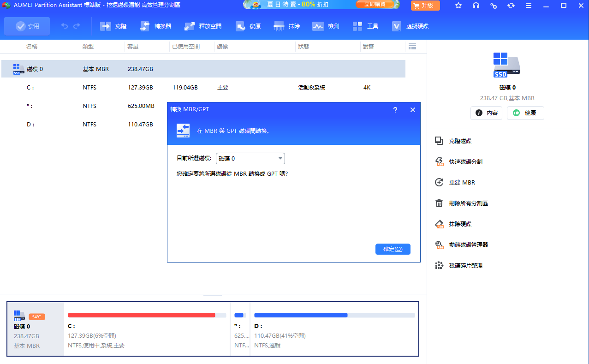Click the C: partition bar in disk map
Screen dimensions: 589x364
click(x=147, y=315)
